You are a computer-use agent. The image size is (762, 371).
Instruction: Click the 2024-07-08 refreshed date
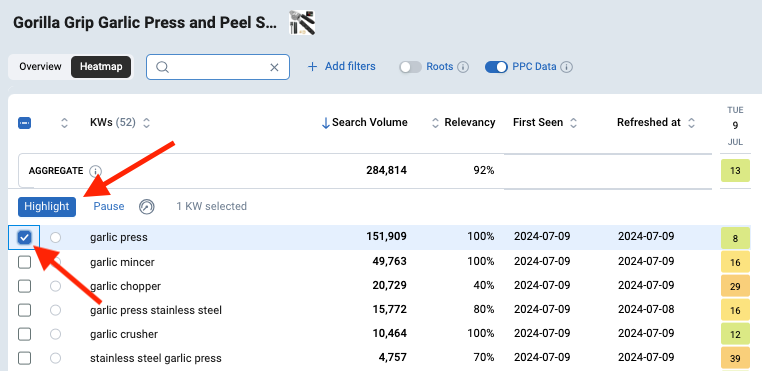(646, 309)
